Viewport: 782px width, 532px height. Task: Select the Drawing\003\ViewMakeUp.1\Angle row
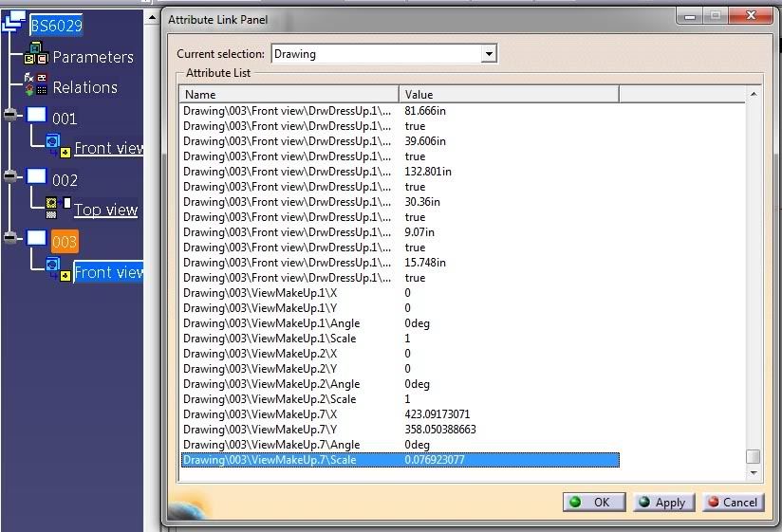(x=400, y=323)
